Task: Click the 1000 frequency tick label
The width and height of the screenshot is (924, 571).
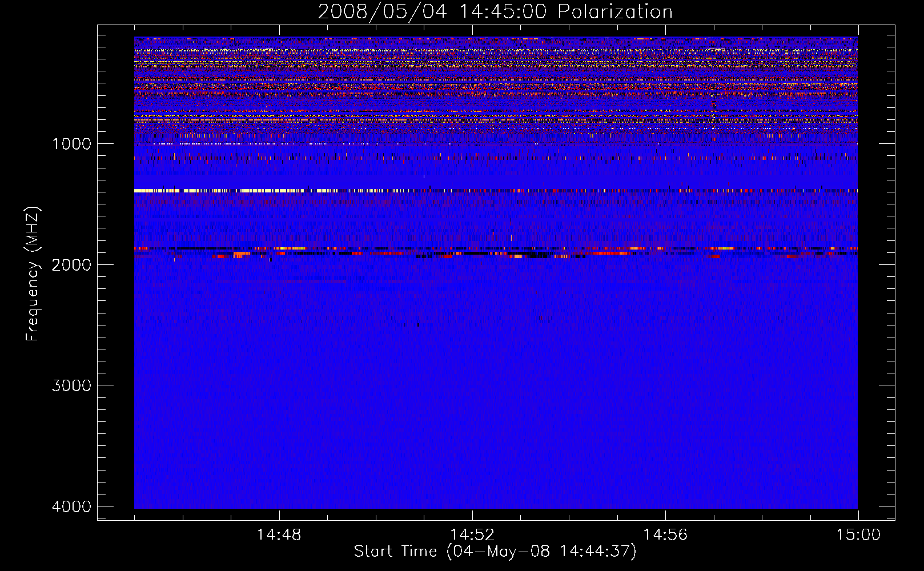Action: [x=71, y=144]
